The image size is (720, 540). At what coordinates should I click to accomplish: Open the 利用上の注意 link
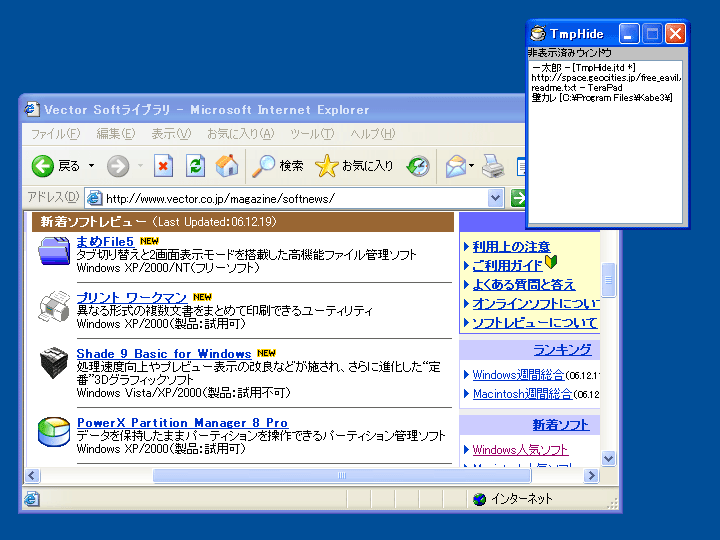pos(511,247)
